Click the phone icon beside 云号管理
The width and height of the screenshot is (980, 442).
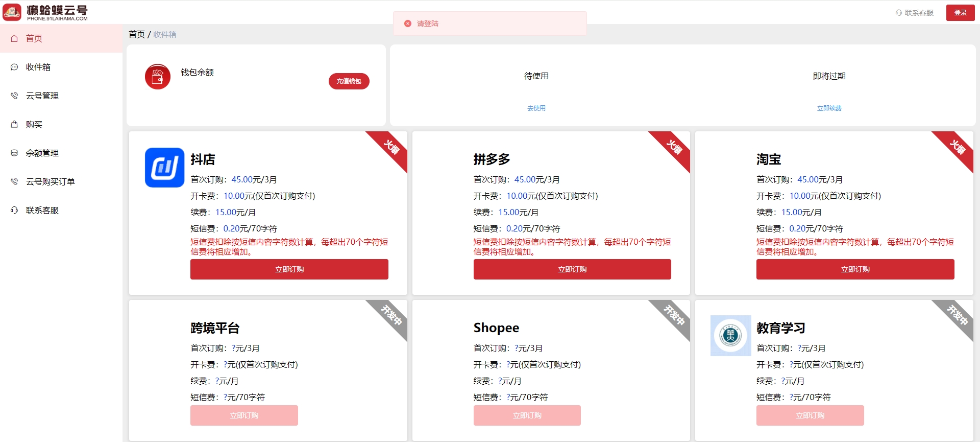14,96
